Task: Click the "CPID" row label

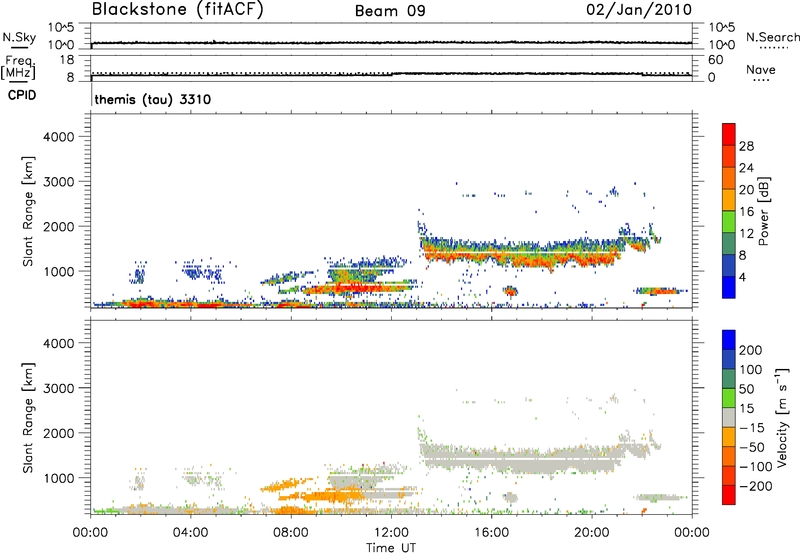Action: click(x=22, y=95)
